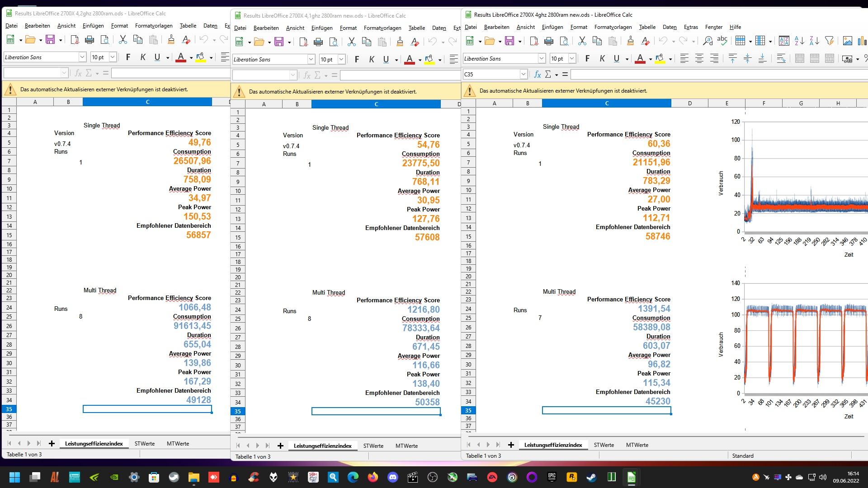Cut selection in middle window toolbar
Screen dimensions: 868x488
pyautogui.click(x=352, y=42)
